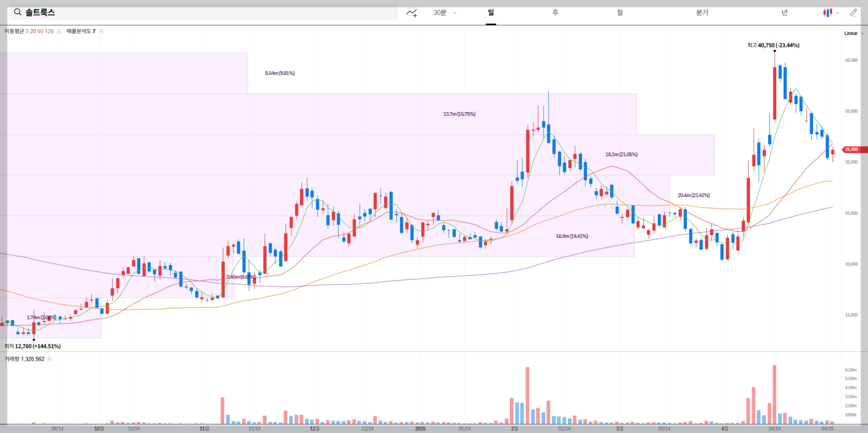The height and width of the screenshot is (433, 868).
Task: Remove the 거래량 volume indicator
Action: click(x=50, y=359)
